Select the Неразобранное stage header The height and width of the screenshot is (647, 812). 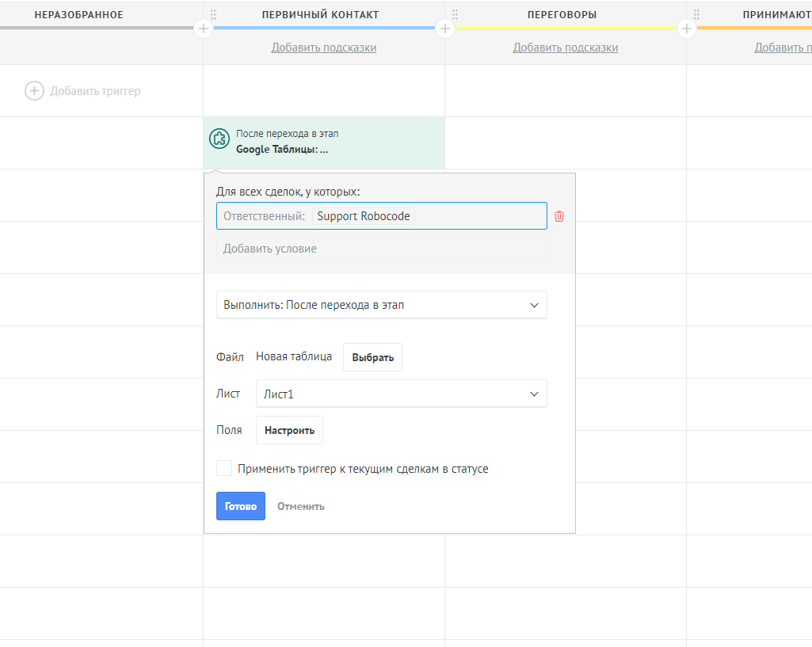pyautogui.click(x=78, y=15)
